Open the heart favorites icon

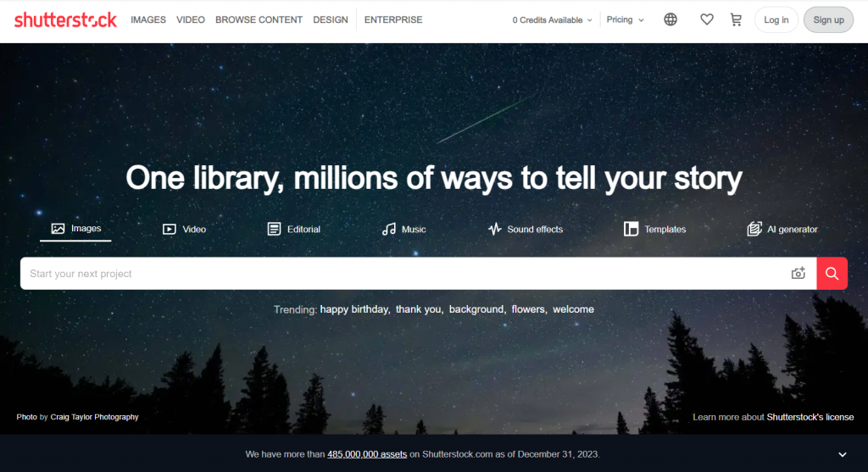pos(707,19)
